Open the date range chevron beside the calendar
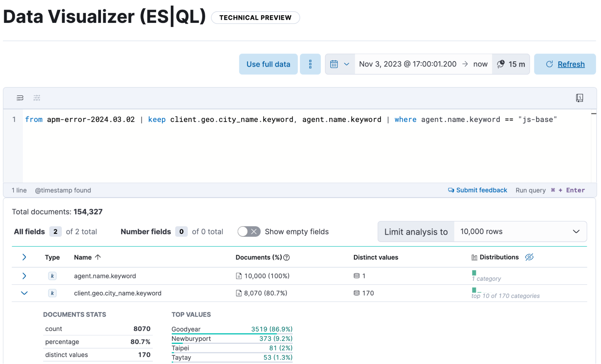Image resolution: width=601 pixels, height=364 pixels. 347,64
